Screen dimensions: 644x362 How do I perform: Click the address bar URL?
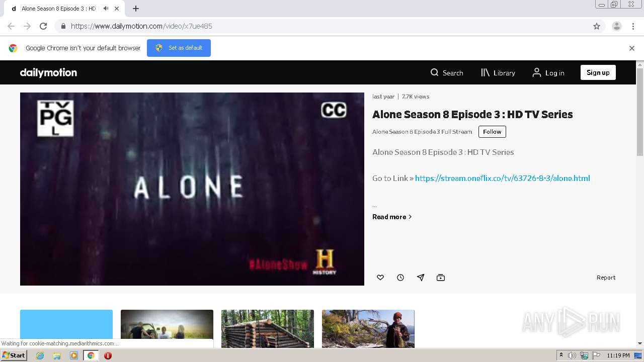tap(141, 26)
